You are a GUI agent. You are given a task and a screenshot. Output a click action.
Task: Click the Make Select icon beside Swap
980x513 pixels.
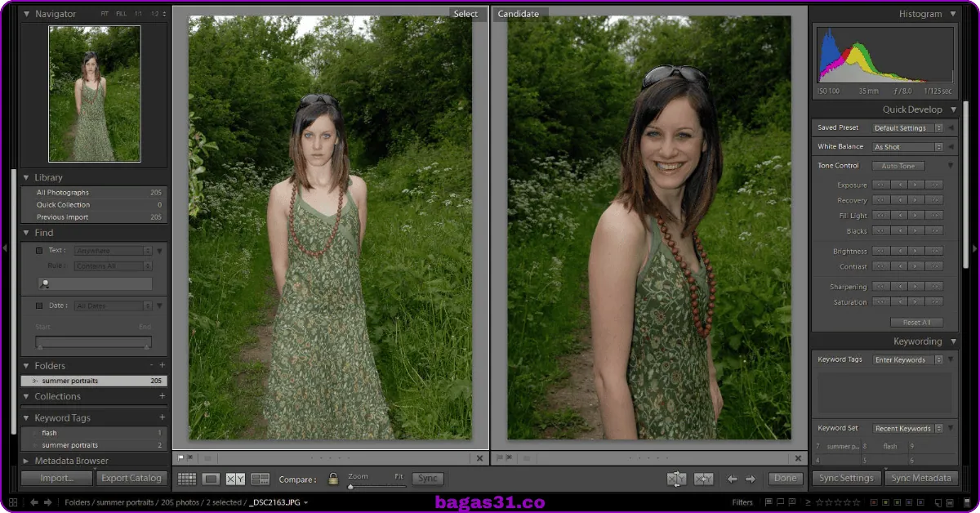[704, 479]
